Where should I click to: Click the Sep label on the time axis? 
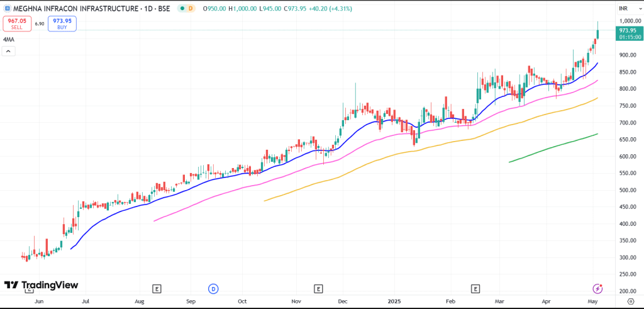tap(190, 301)
